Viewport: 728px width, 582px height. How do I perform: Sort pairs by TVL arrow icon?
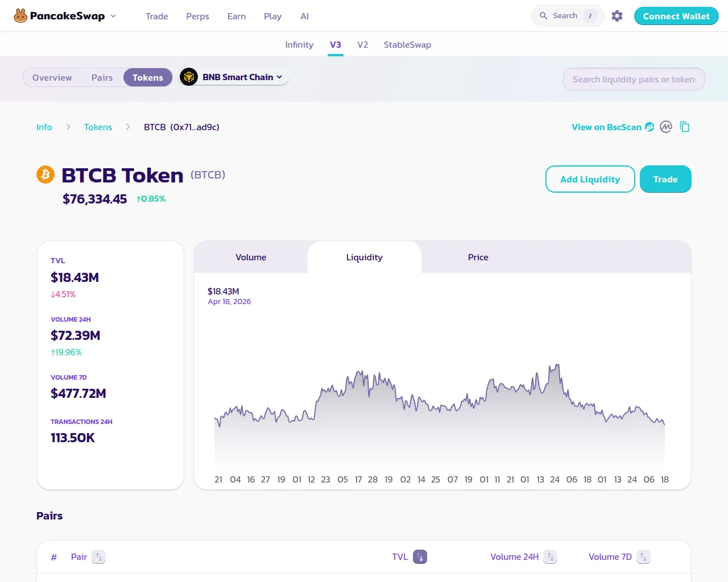tap(420, 557)
